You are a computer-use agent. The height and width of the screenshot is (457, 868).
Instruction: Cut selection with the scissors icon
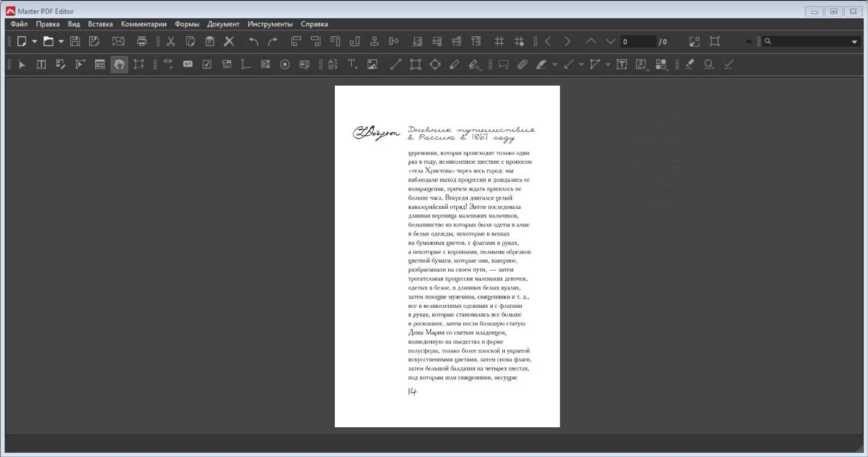170,41
